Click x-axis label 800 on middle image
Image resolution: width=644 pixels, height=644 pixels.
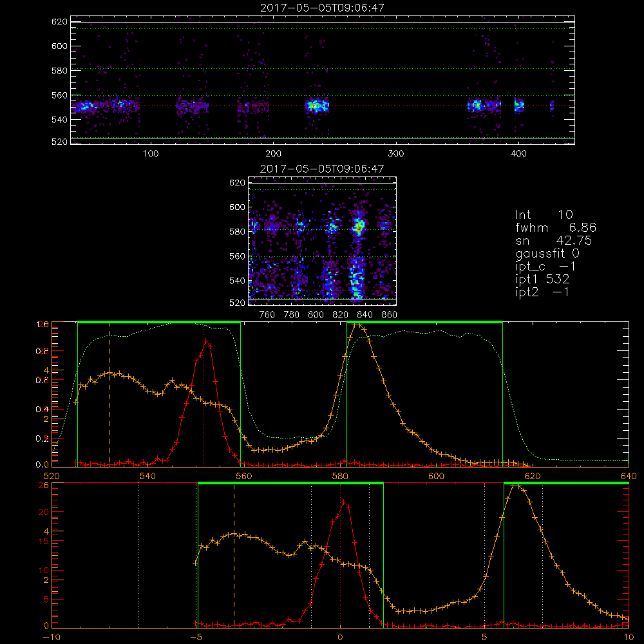point(316,315)
